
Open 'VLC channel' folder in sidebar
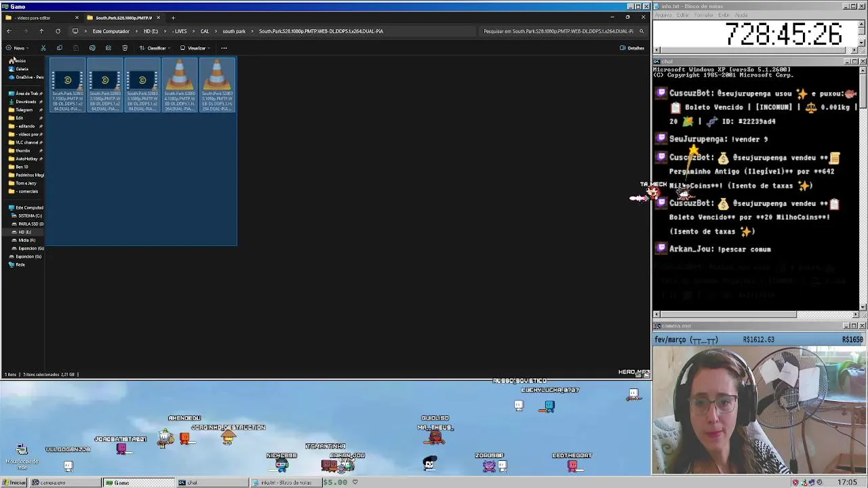point(24,142)
